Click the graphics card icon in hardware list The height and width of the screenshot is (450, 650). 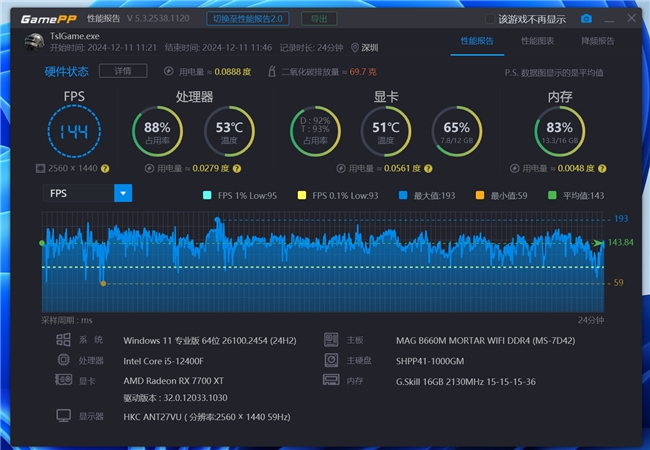[63, 380]
